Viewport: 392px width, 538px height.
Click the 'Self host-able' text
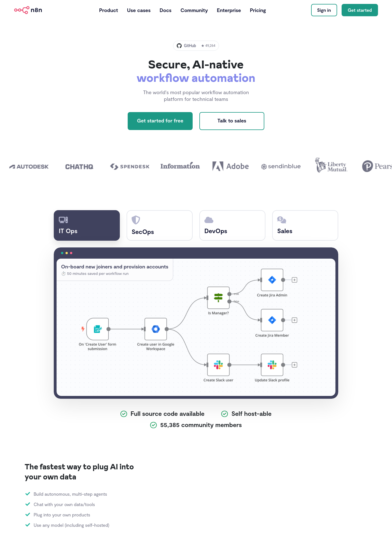(251, 414)
